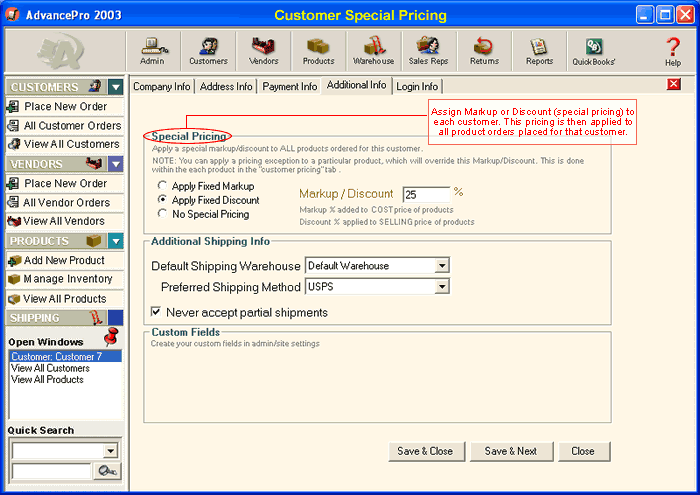Open the QuickBooks toolbar icon
Image resolution: width=700 pixels, height=495 pixels.
[594, 51]
